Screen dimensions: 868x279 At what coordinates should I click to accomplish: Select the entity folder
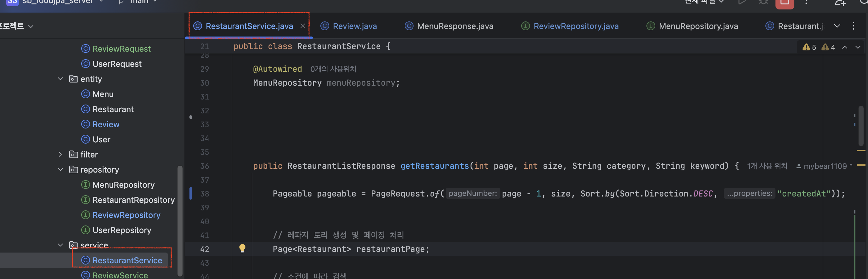pyautogui.click(x=91, y=79)
